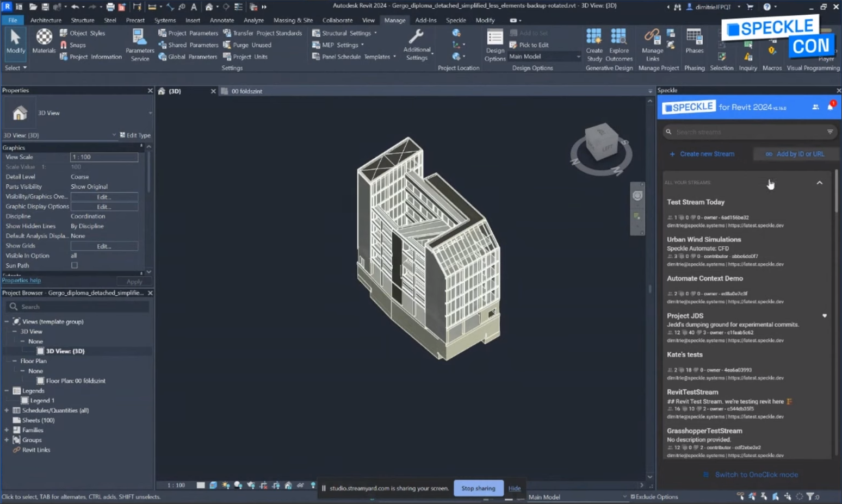Click Edit Type in Properties
The height and width of the screenshot is (504, 842).
click(135, 135)
